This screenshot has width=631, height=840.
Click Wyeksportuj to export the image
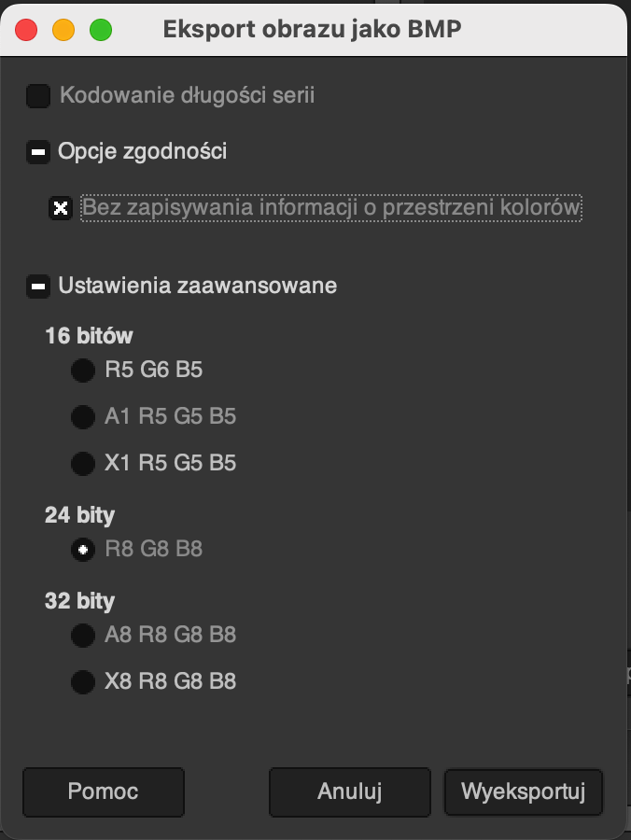coord(524,792)
